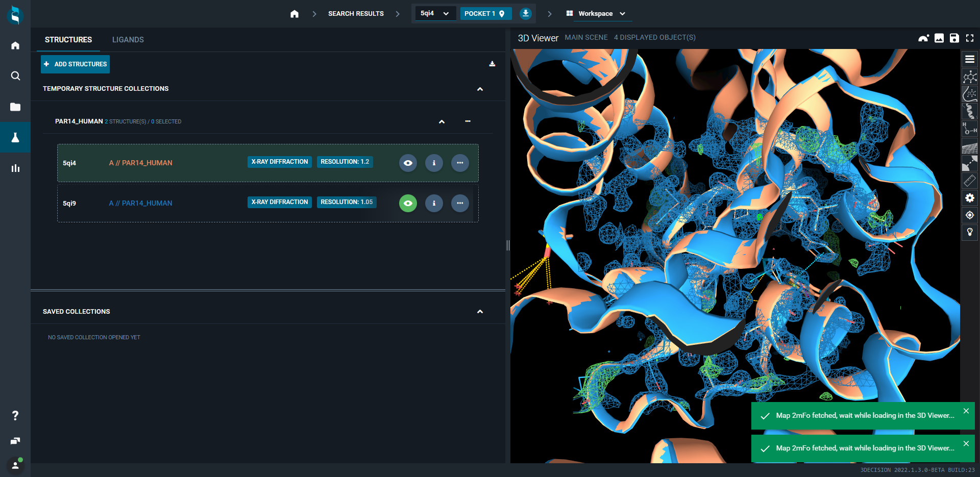Viewport: 980px width, 477px height.
Task: Click the breadcrumb home icon
Action: (295, 14)
